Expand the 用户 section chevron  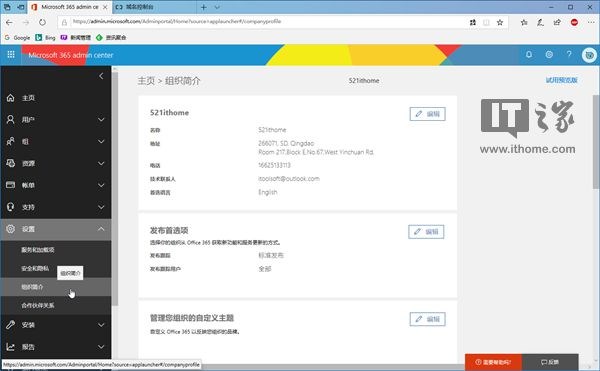tap(101, 120)
